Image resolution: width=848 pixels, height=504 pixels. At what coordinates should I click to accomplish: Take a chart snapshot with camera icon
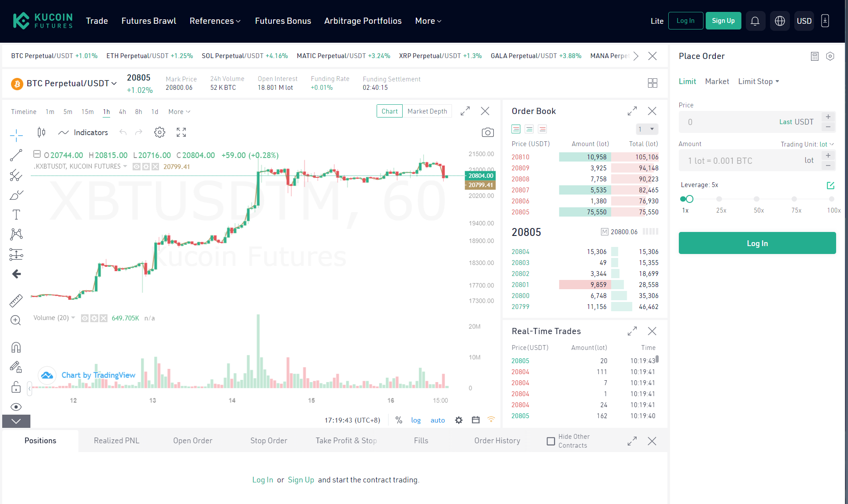click(x=487, y=132)
